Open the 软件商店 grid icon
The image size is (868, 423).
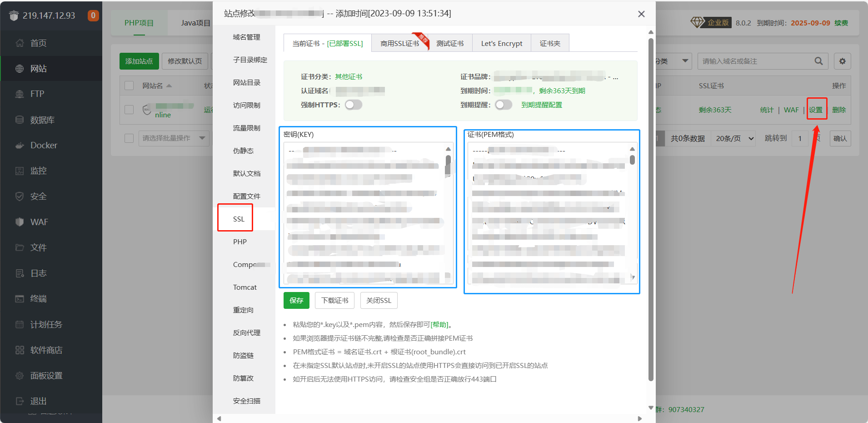point(20,350)
